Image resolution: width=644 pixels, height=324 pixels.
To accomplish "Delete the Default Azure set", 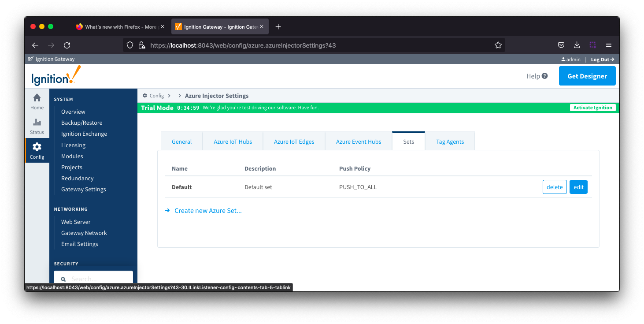I will coord(555,187).
